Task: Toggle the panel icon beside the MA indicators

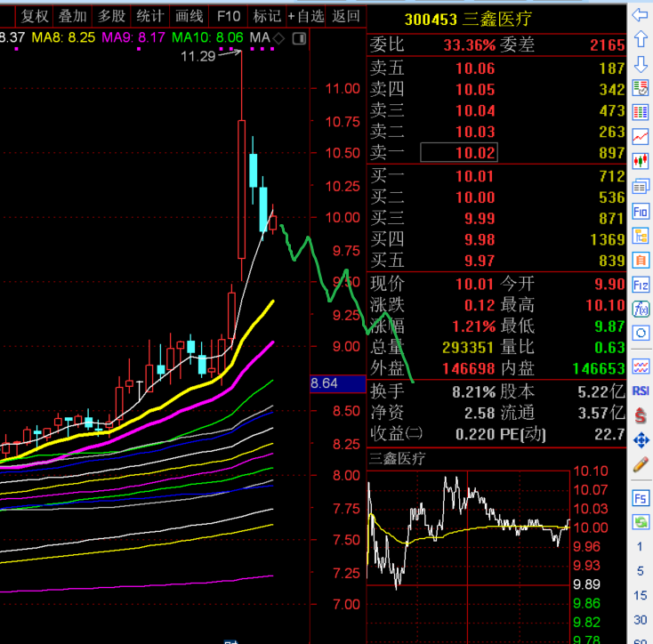Action: click(299, 39)
